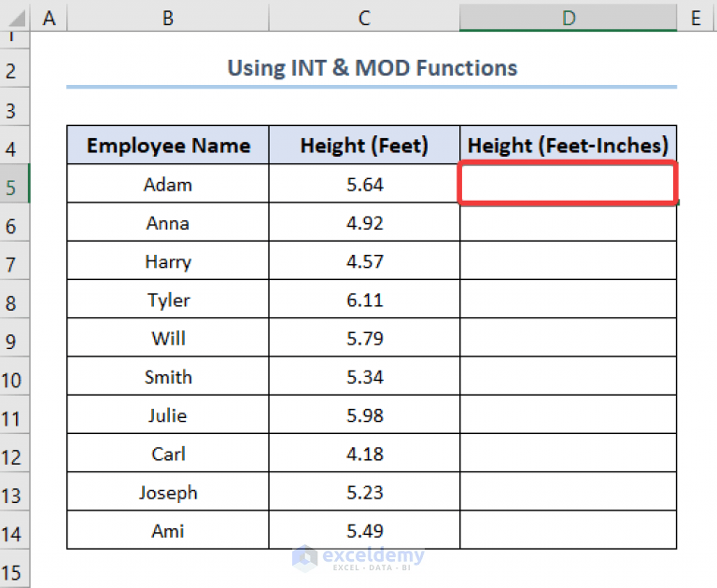717x588 pixels.
Task: Select row 11 header
Action: pos(15,414)
